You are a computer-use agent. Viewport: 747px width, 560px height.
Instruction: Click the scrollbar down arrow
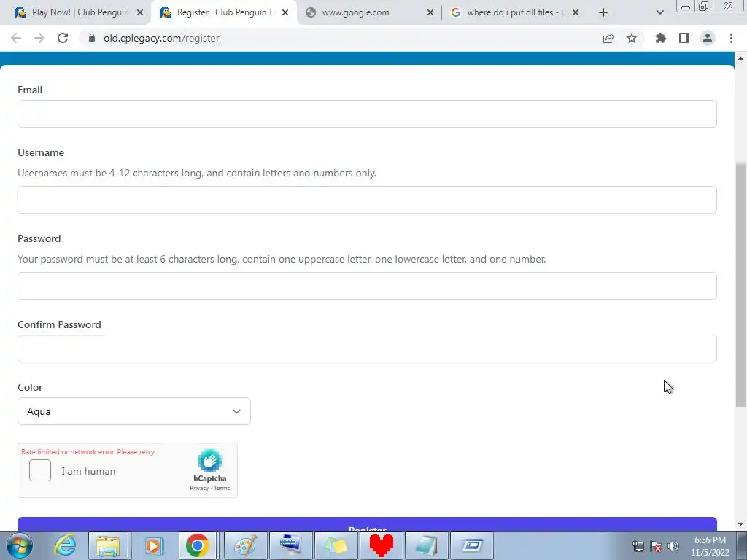click(x=740, y=525)
